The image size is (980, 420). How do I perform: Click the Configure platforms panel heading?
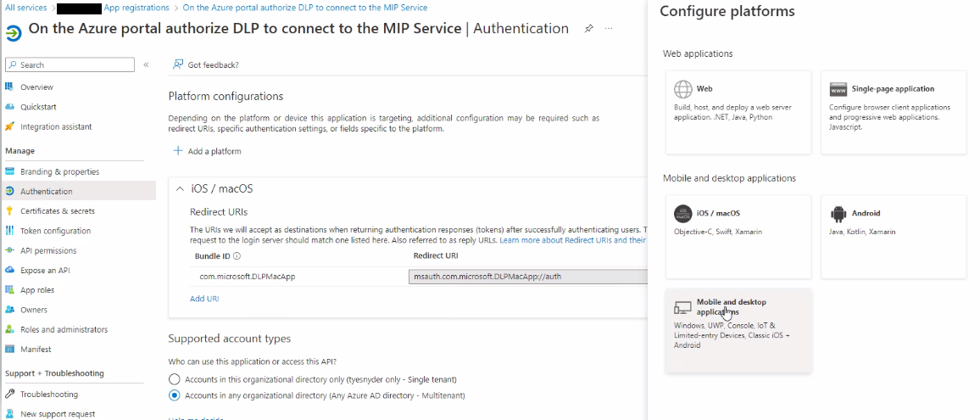tap(727, 11)
